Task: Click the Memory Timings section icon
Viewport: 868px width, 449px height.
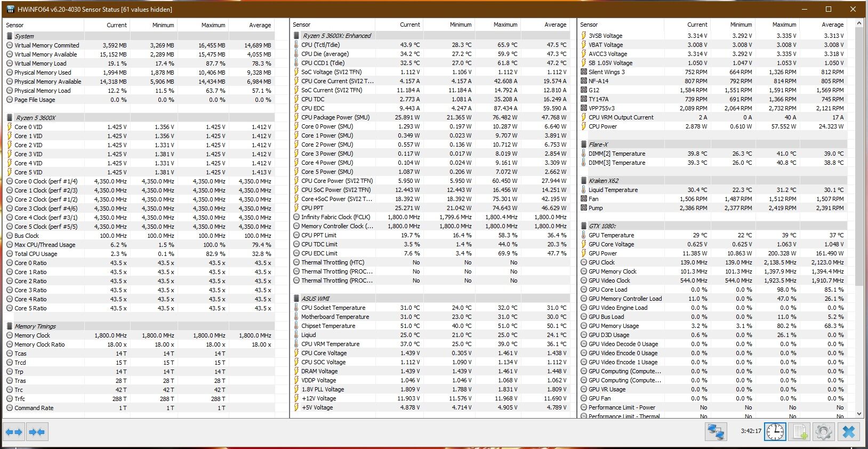Action: [x=10, y=326]
